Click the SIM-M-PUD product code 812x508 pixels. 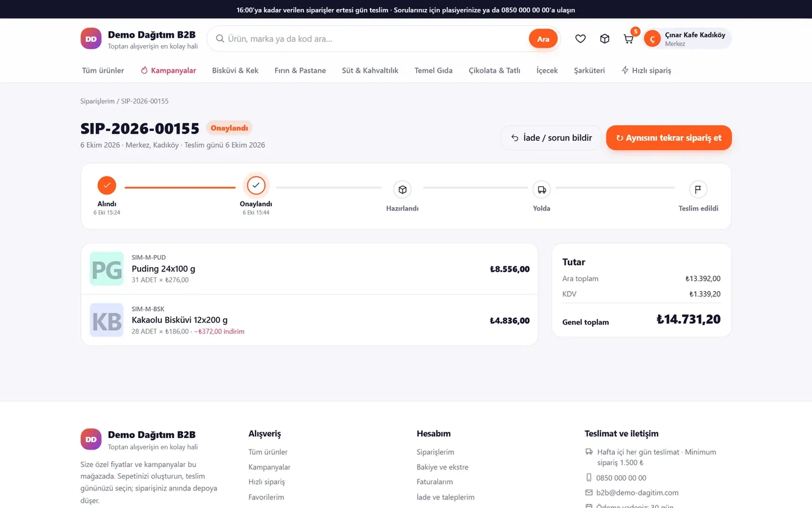[149, 257]
